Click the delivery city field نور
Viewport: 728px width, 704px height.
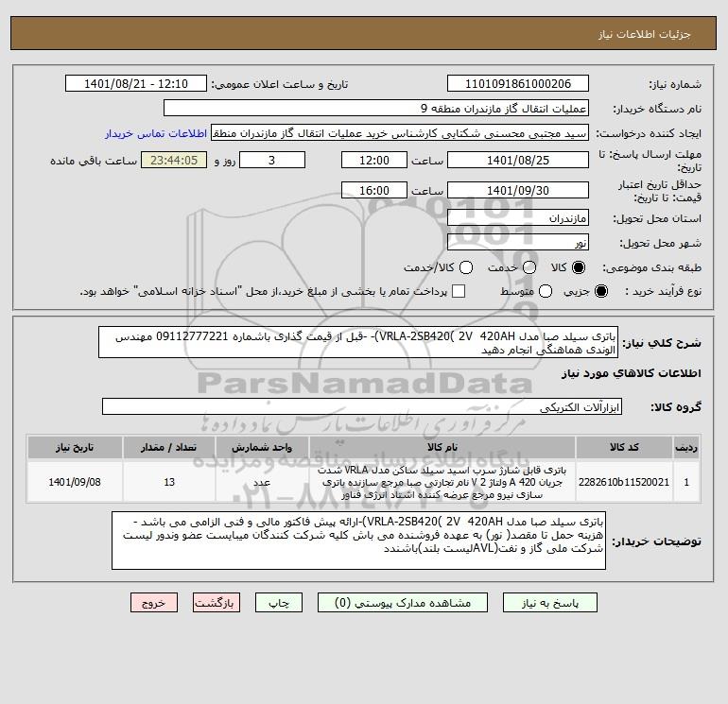[518, 242]
